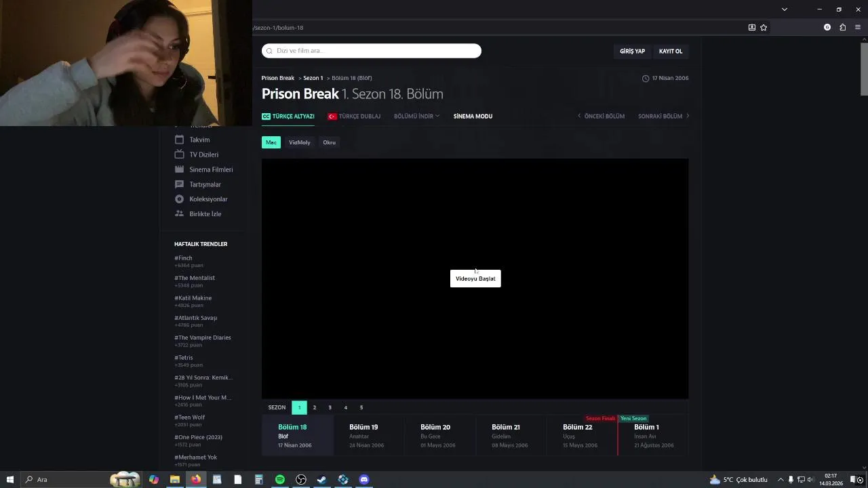Click the browser page vertical scrollbar

[x=864, y=68]
